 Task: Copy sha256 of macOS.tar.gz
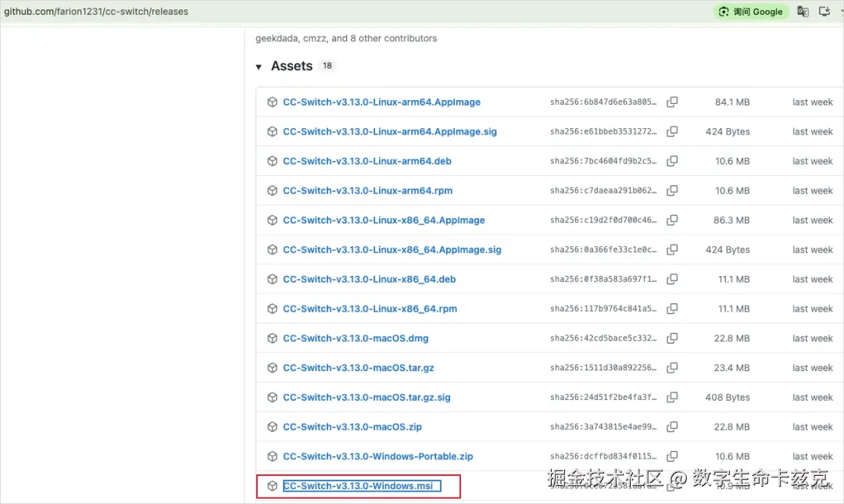tap(672, 368)
